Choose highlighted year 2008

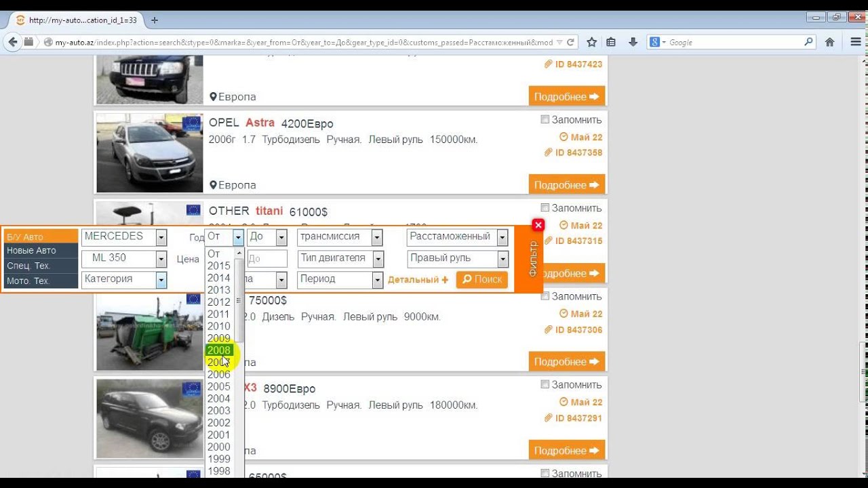tap(219, 350)
